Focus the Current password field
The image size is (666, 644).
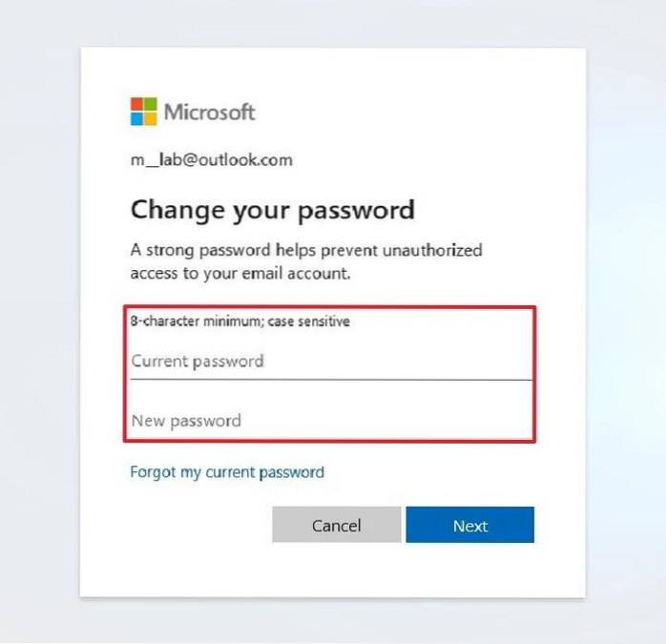pos(329,362)
